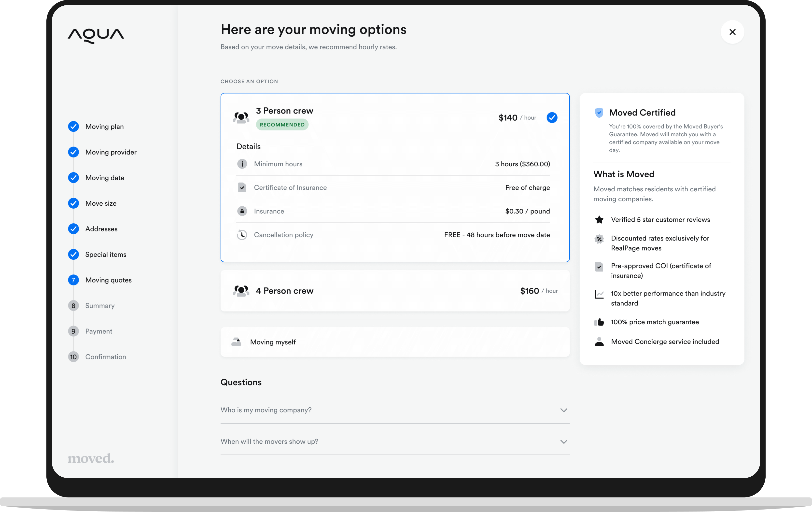Click the performance chart icon

[599, 294]
